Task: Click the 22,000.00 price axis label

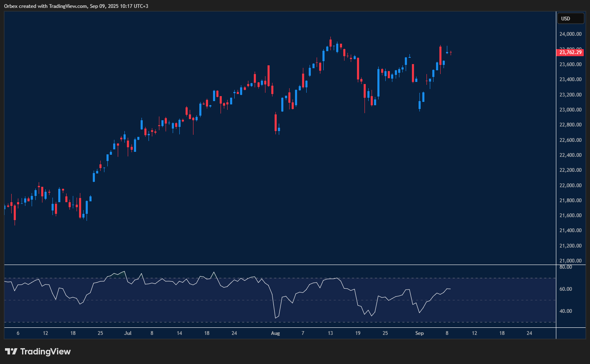Action: 570,186
